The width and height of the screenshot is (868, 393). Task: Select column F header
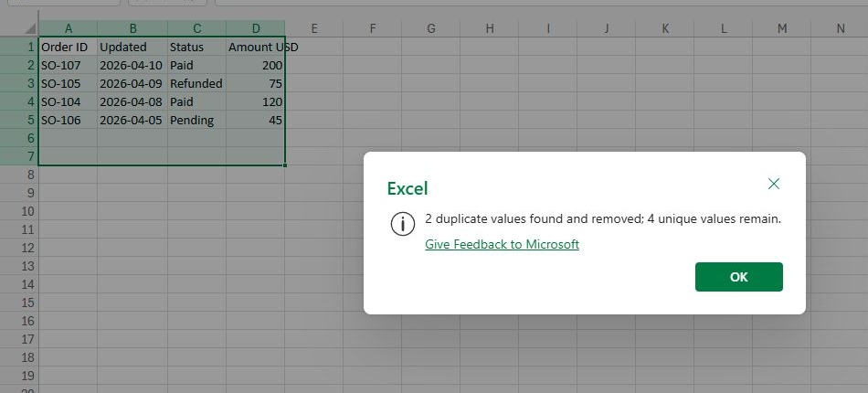pos(373,28)
